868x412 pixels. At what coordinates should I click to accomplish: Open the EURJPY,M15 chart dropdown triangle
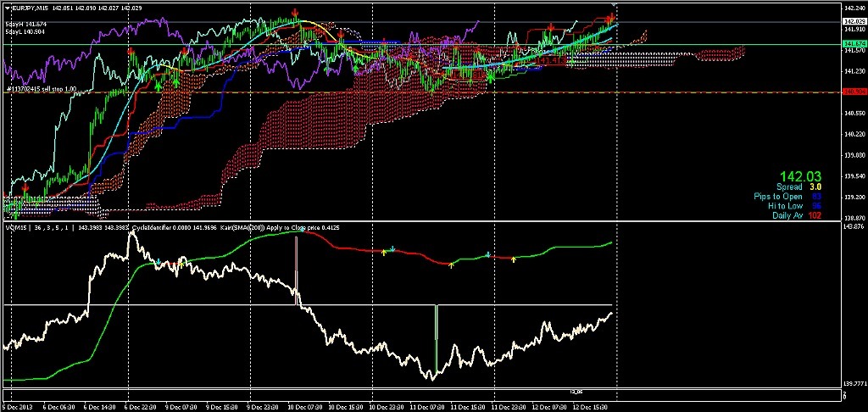click(x=7, y=7)
